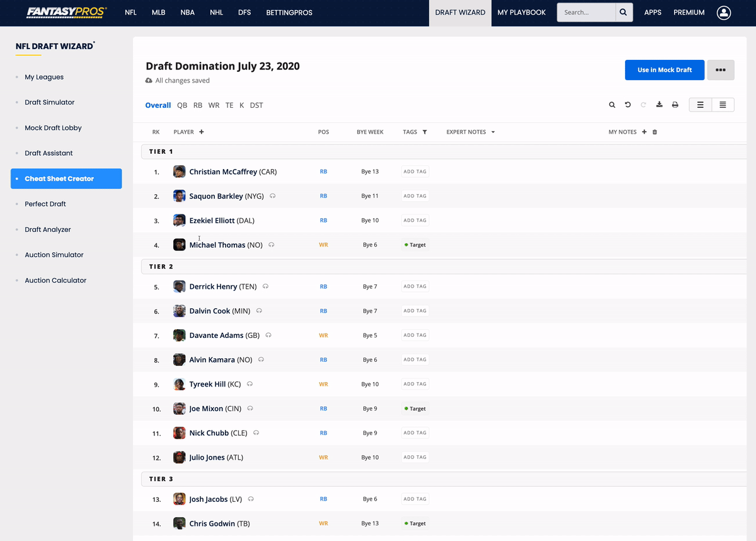
Task: Open the three-dot more options button
Action: pyautogui.click(x=721, y=70)
